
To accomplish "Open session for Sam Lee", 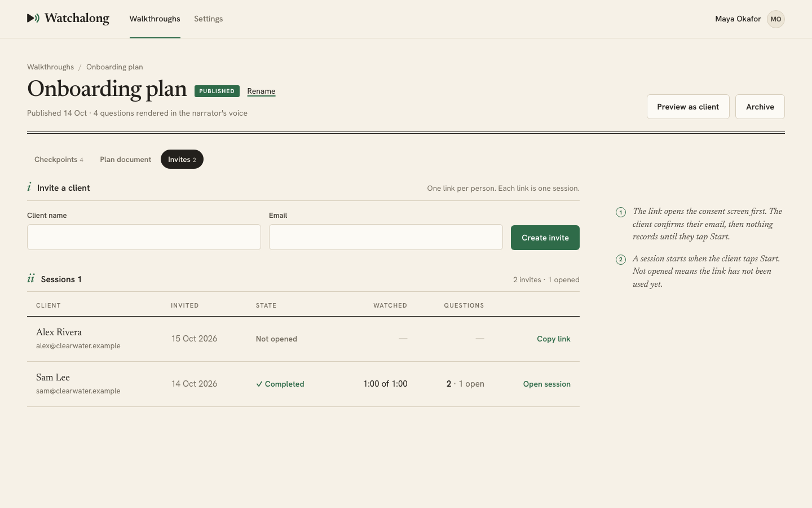I will point(547,384).
